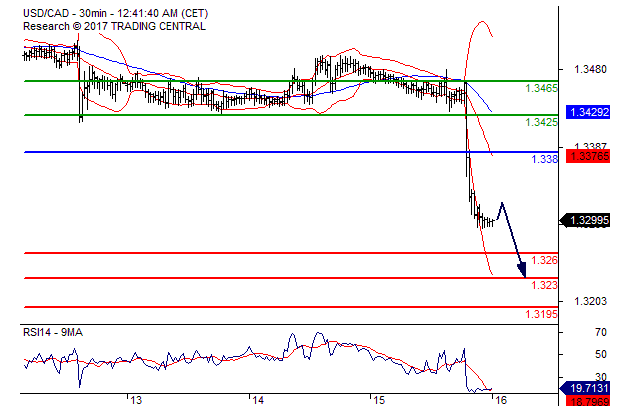Click the date label 15 on time axis
The height and width of the screenshot is (413, 620).
[x=379, y=401]
